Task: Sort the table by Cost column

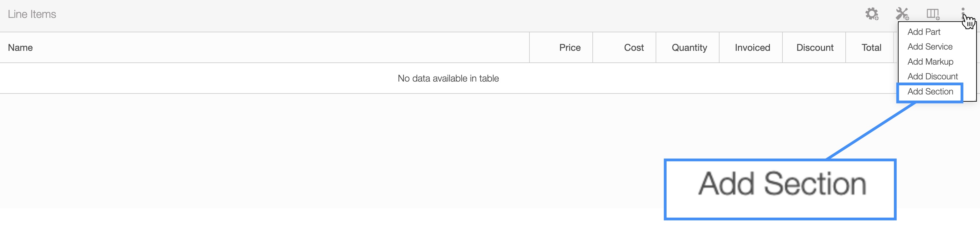Action: pyautogui.click(x=633, y=48)
